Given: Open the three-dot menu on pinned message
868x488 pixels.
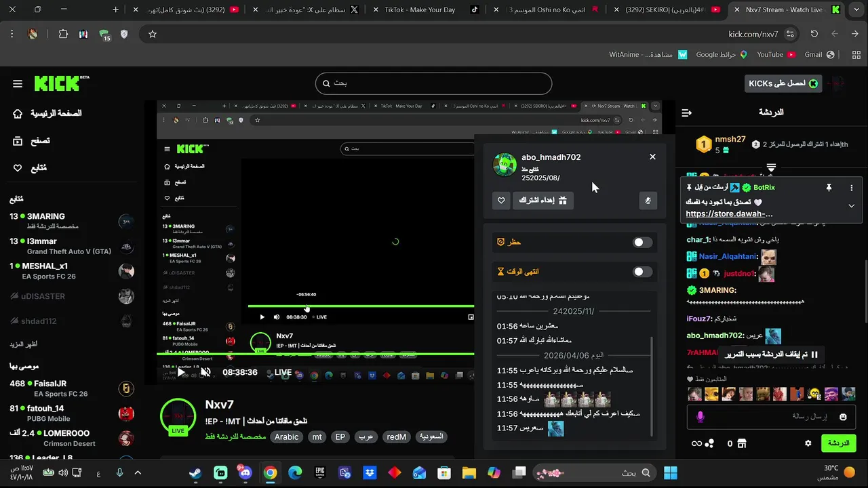Looking at the screenshot, I should click(852, 188).
